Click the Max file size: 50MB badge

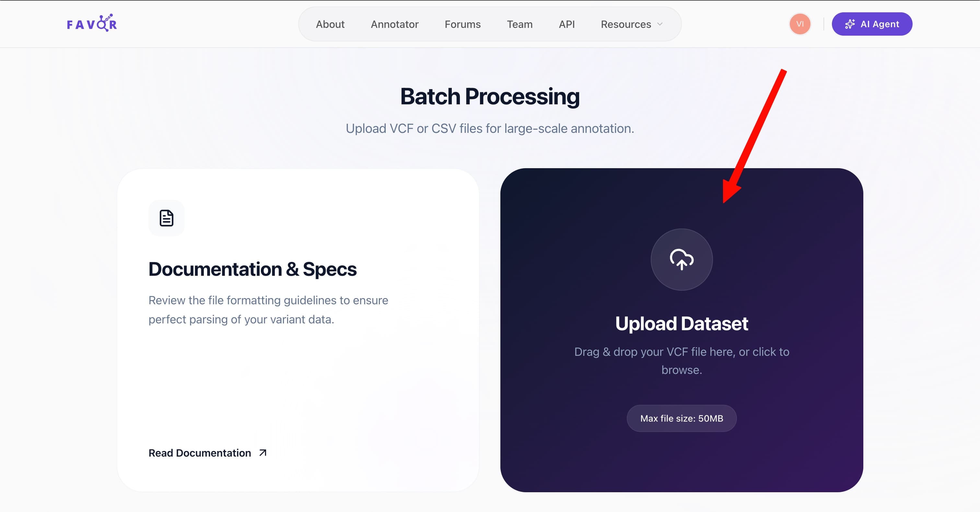coord(681,418)
